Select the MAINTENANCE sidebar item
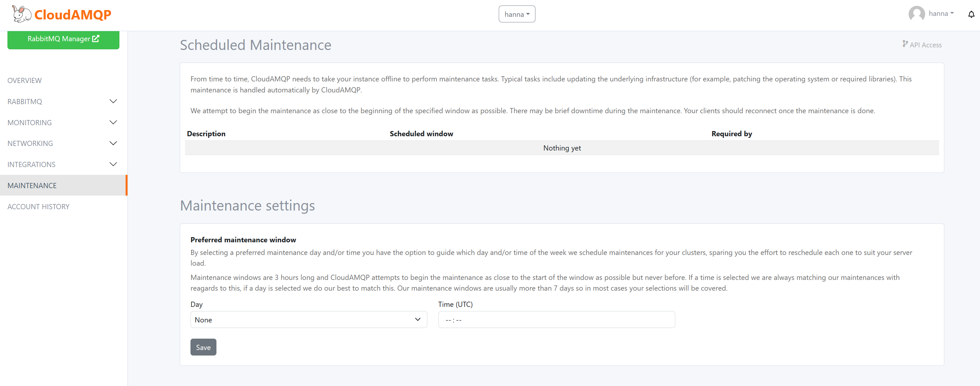This screenshot has width=980, height=386. (x=64, y=185)
